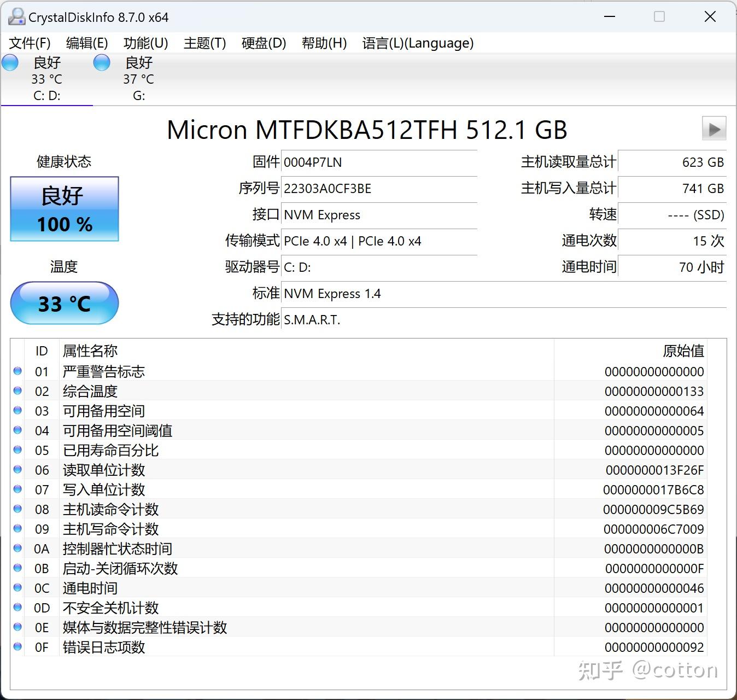Click the transfer mode field PCIe 4.0 x4
The width and height of the screenshot is (737, 700).
click(x=379, y=241)
